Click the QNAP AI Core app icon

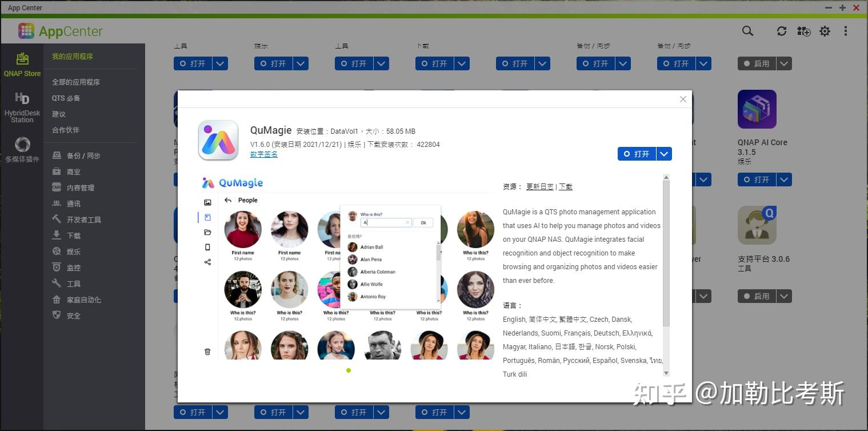coord(757,109)
